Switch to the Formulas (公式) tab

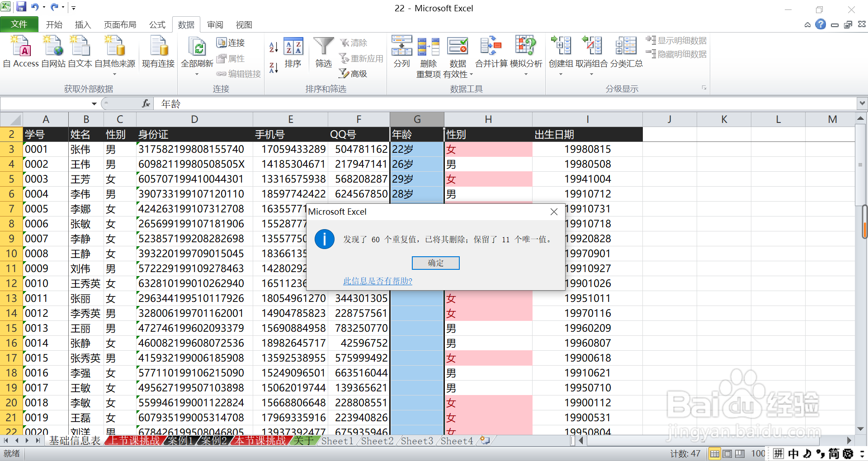157,25
